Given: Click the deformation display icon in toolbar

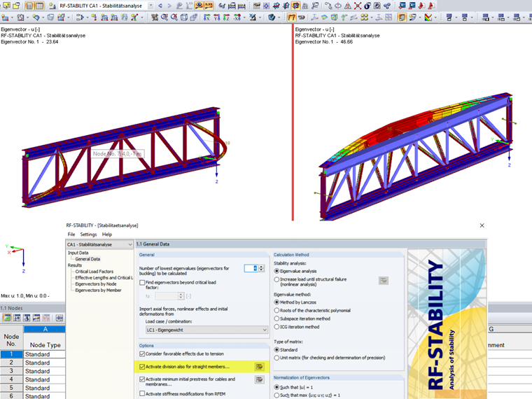Looking at the screenshot, I should pos(291,17).
